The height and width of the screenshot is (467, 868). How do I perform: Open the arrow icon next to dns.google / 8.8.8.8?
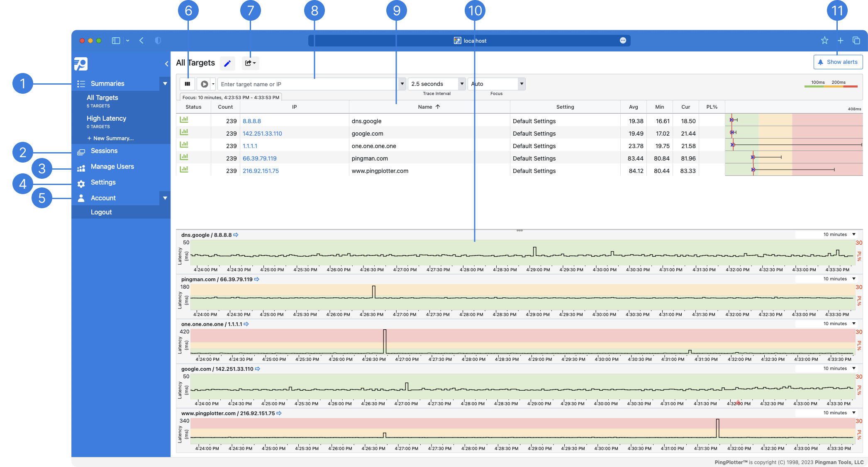click(x=236, y=235)
